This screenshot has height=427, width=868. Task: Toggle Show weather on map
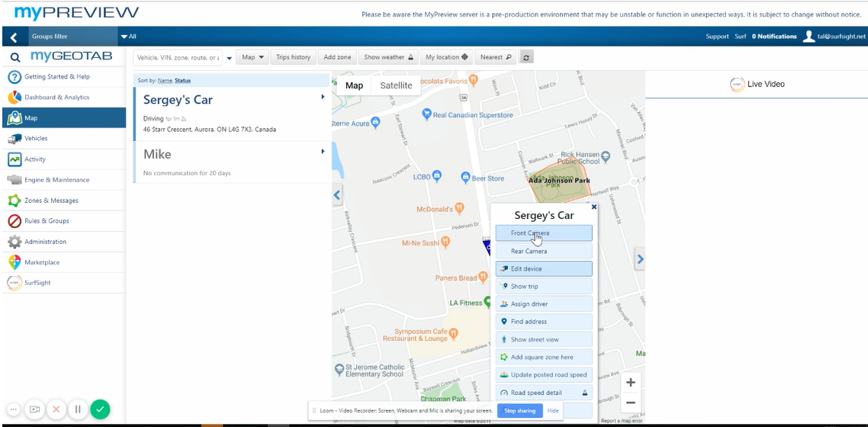click(388, 57)
